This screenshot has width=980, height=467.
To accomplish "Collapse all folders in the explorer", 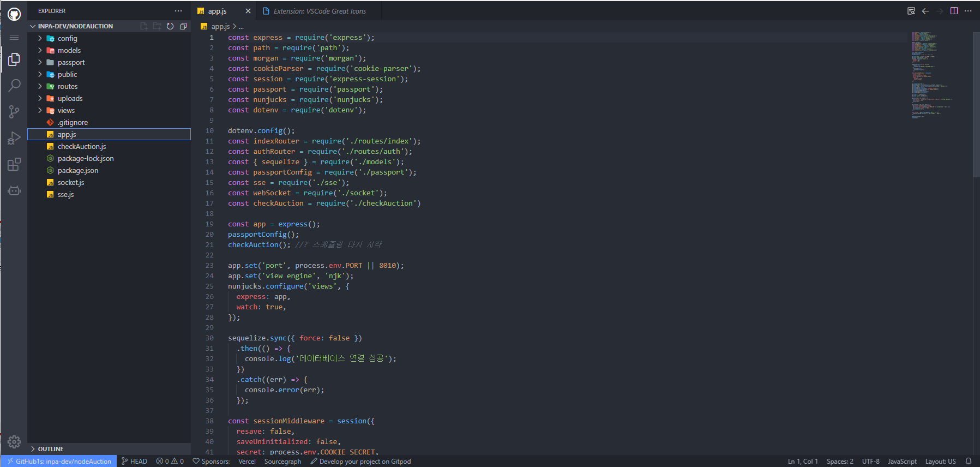I will 183,26.
